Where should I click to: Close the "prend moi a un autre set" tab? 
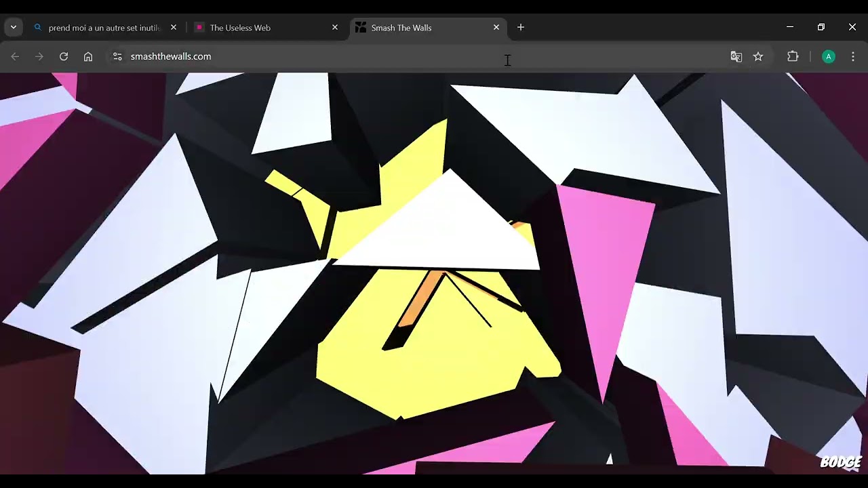point(174,28)
